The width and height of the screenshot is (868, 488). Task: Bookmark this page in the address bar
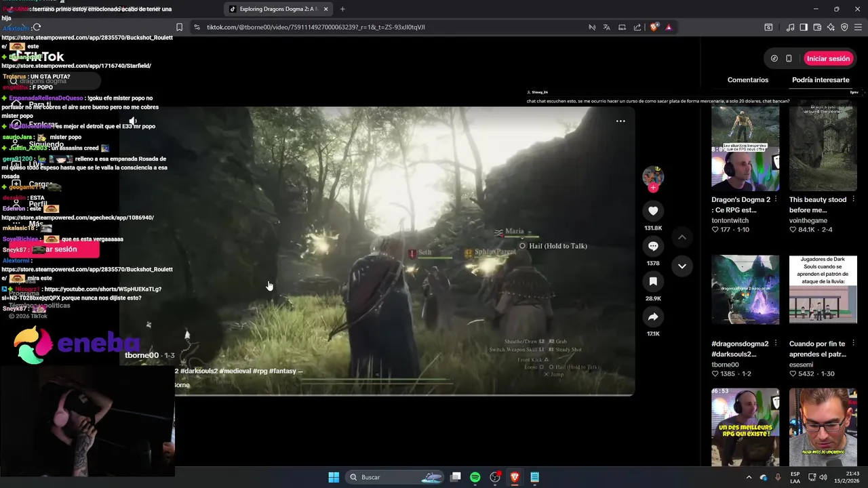click(179, 27)
